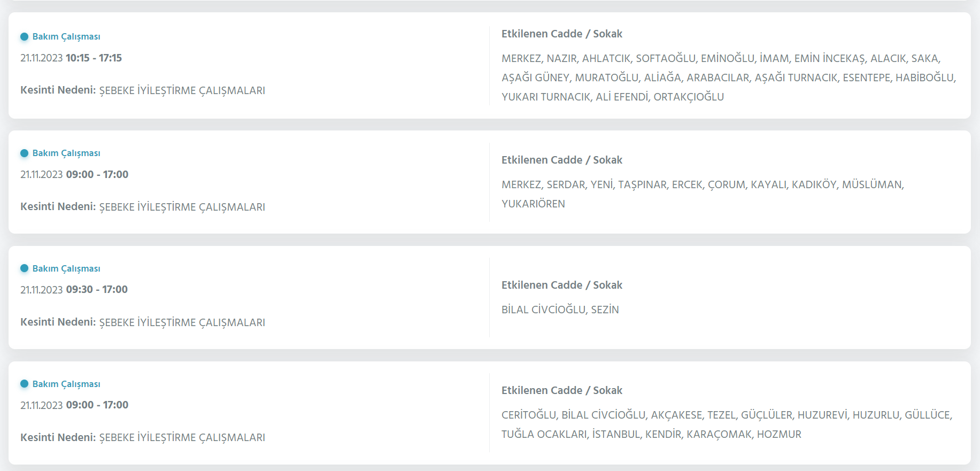Click the Etkilenen Cadde / Sokak heading above BİLAL CİVCİOĞLU, SEZİN
The height and width of the screenshot is (471, 980).
(x=561, y=285)
